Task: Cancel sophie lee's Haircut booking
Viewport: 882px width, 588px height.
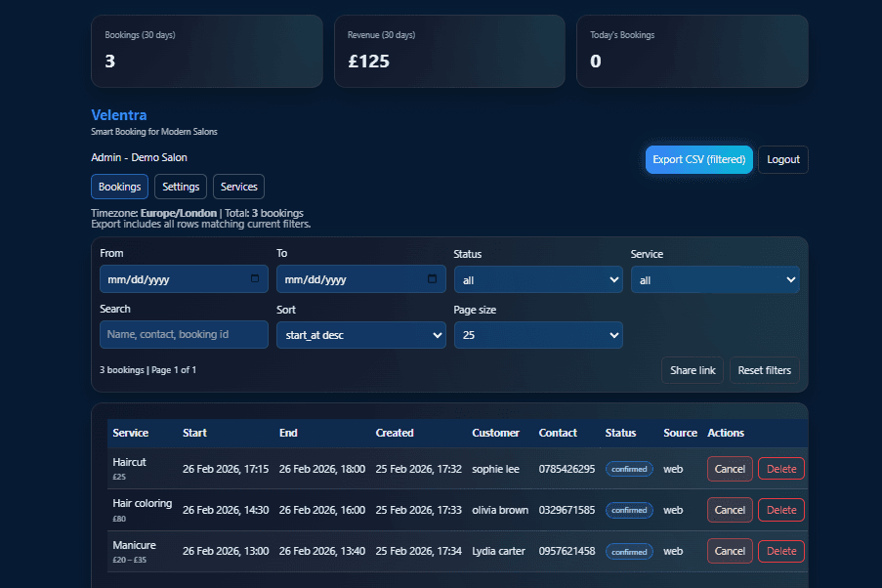Action: [x=730, y=469]
